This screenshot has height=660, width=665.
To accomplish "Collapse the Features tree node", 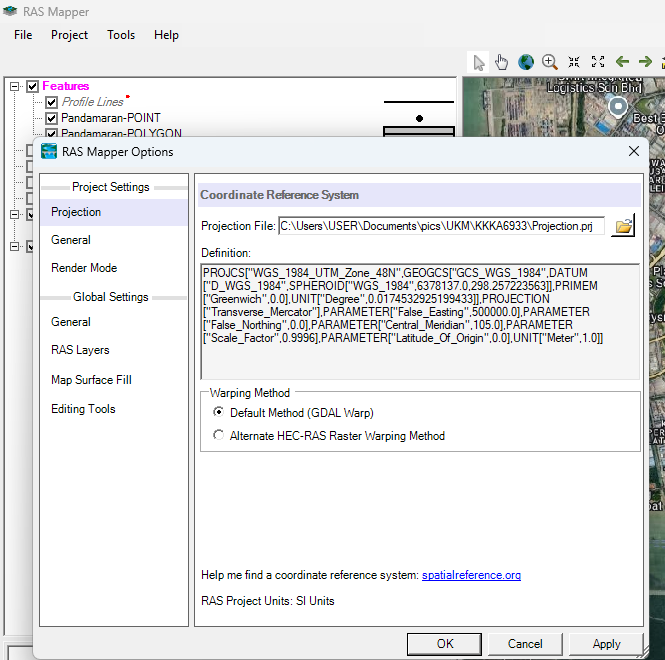I will tap(14, 87).
